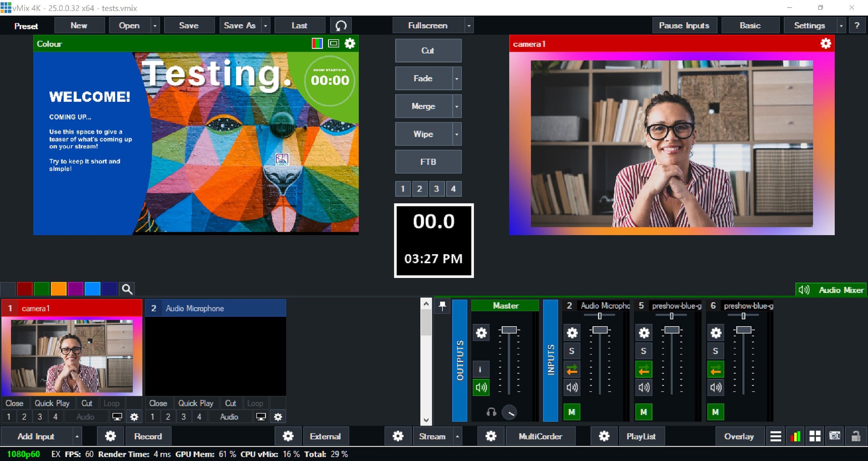Screen dimensions: 868x461
Task: Open camera1 output settings gear
Action: [x=826, y=43]
